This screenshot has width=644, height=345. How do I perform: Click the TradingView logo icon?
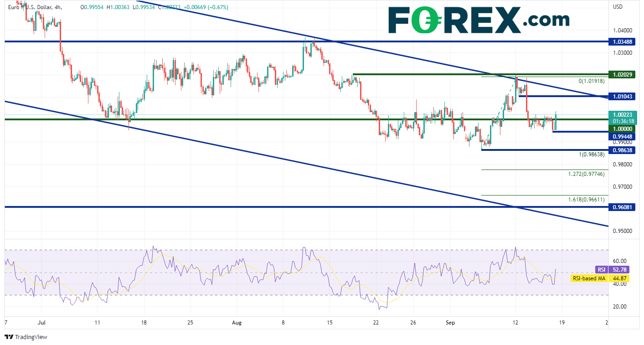[x=9, y=337]
